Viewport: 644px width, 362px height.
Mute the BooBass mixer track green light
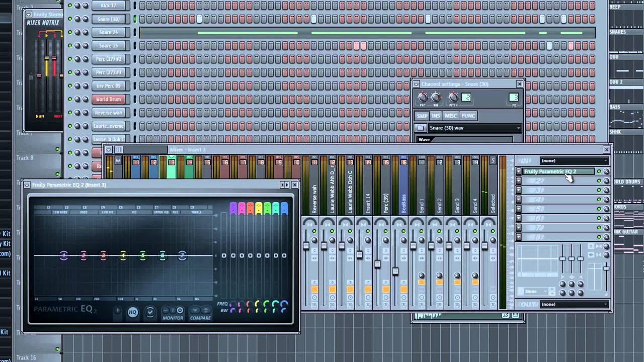pyautogui.click(x=404, y=231)
